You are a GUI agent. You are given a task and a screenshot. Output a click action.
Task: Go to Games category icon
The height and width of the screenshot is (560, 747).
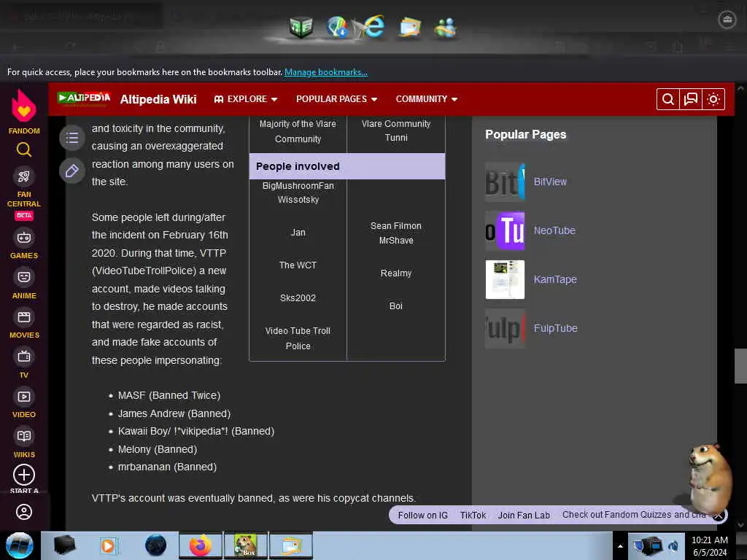point(24,237)
